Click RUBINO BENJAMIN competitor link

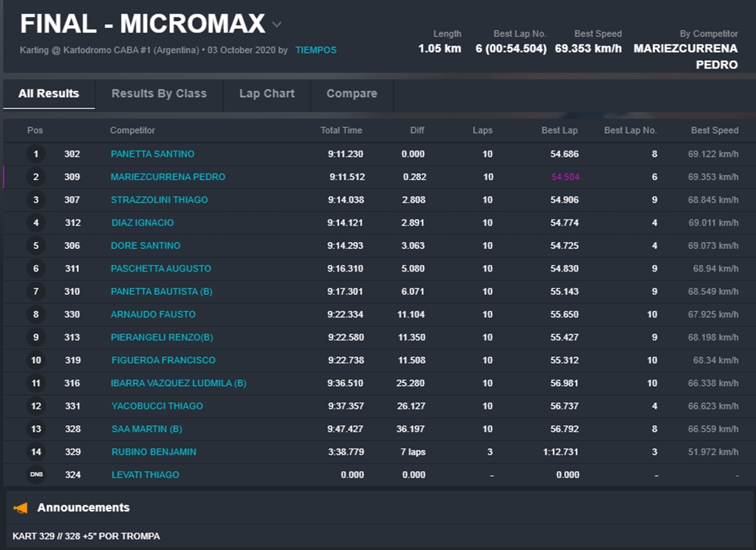tap(153, 452)
